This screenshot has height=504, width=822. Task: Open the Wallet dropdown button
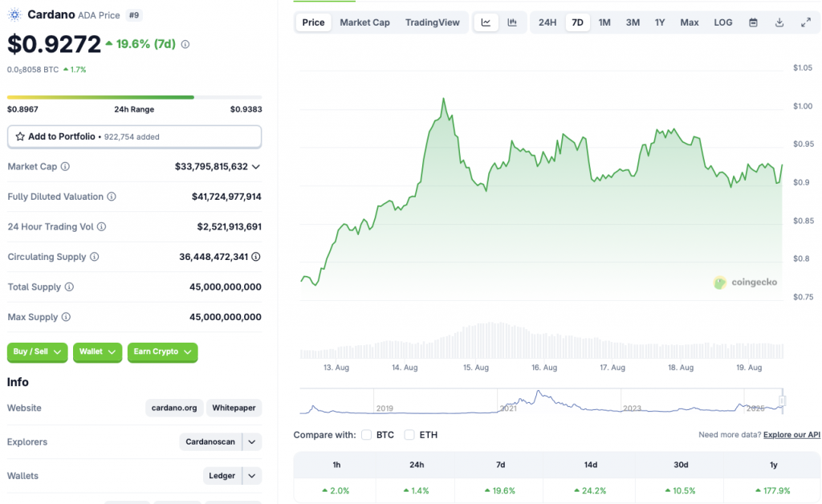(x=97, y=352)
